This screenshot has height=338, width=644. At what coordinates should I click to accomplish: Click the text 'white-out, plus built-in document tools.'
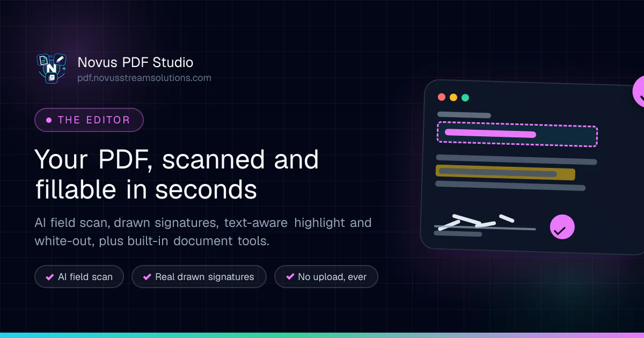[x=152, y=241]
